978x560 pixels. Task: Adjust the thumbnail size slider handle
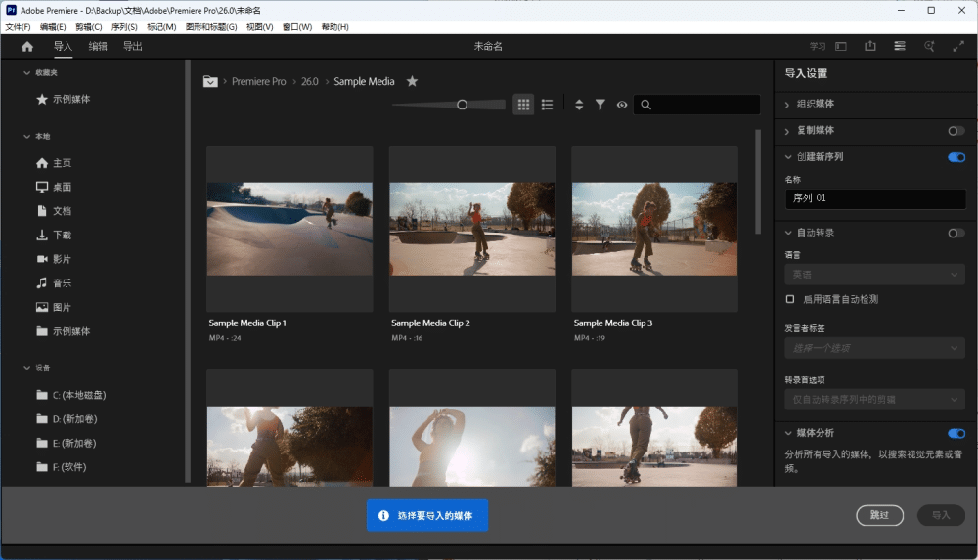click(462, 105)
